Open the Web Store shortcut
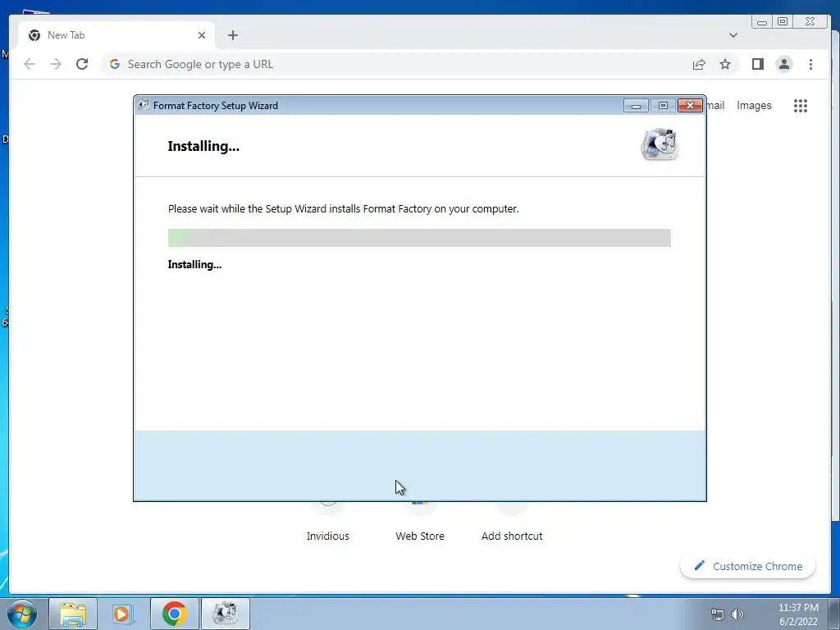Image resolution: width=840 pixels, height=630 pixels. click(x=419, y=536)
